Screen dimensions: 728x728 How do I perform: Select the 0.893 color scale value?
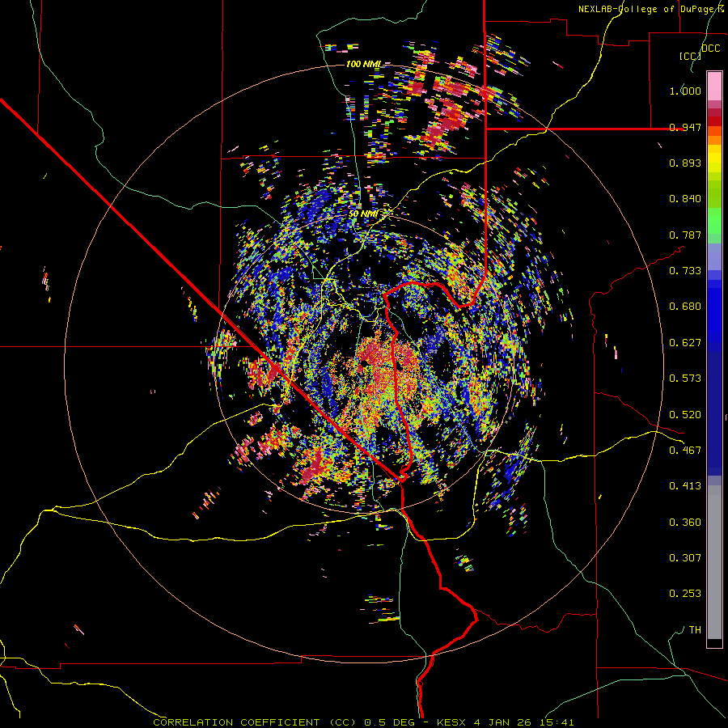pos(685,163)
